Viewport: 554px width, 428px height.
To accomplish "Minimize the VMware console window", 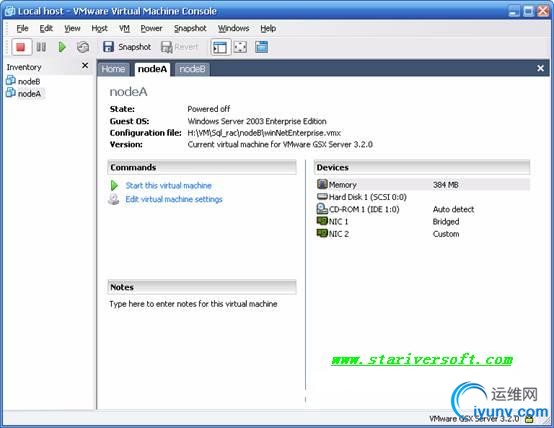I will tap(514, 11).
